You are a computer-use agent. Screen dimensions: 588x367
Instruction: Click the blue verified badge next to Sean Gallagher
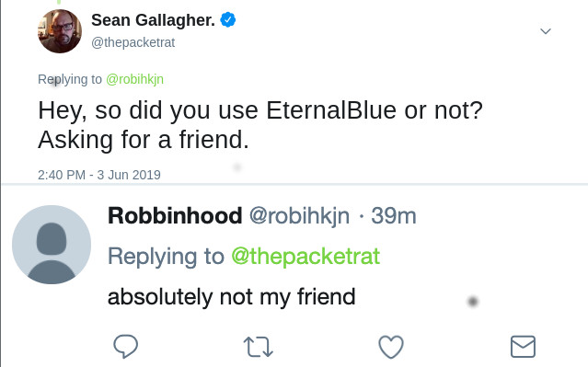click(228, 19)
